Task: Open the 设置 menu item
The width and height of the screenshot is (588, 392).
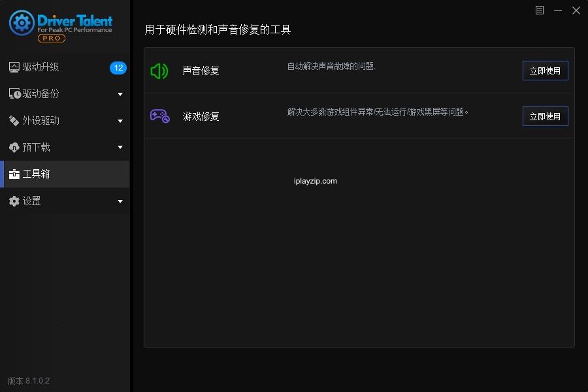Action: 65,201
